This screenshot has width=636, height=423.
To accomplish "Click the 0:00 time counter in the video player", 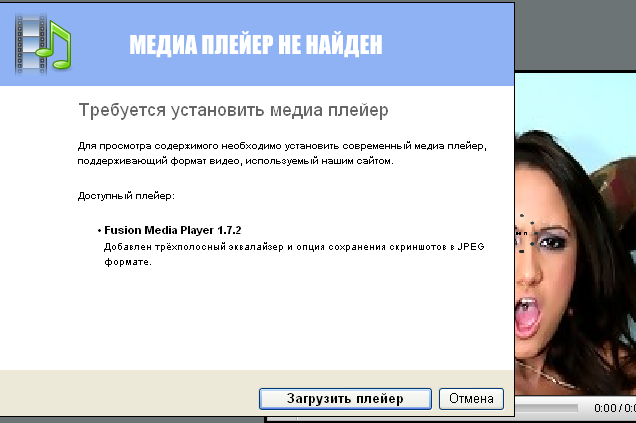I will [x=615, y=408].
